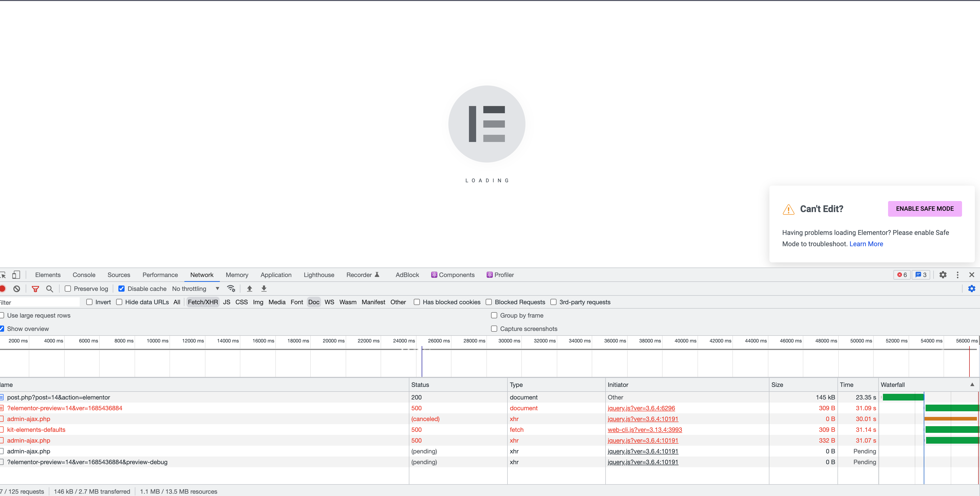Open the No throttling dropdown
Image resolution: width=980 pixels, height=496 pixels.
[x=195, y=289]
